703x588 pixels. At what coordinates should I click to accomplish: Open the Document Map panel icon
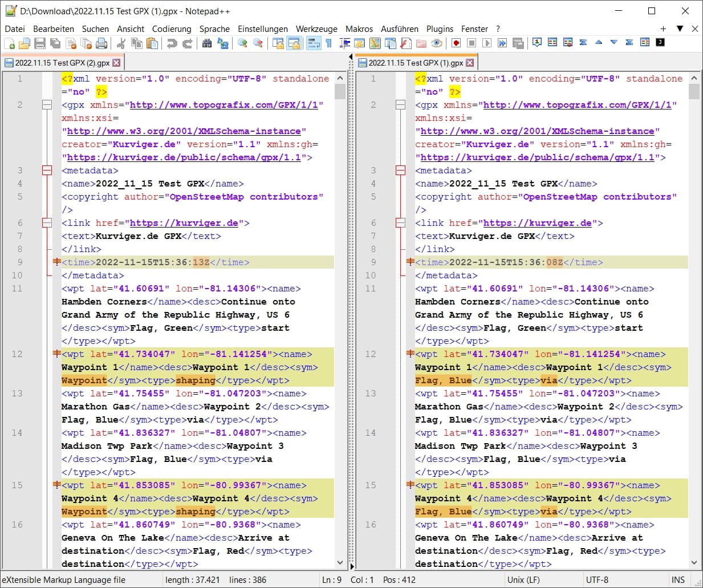375,43
